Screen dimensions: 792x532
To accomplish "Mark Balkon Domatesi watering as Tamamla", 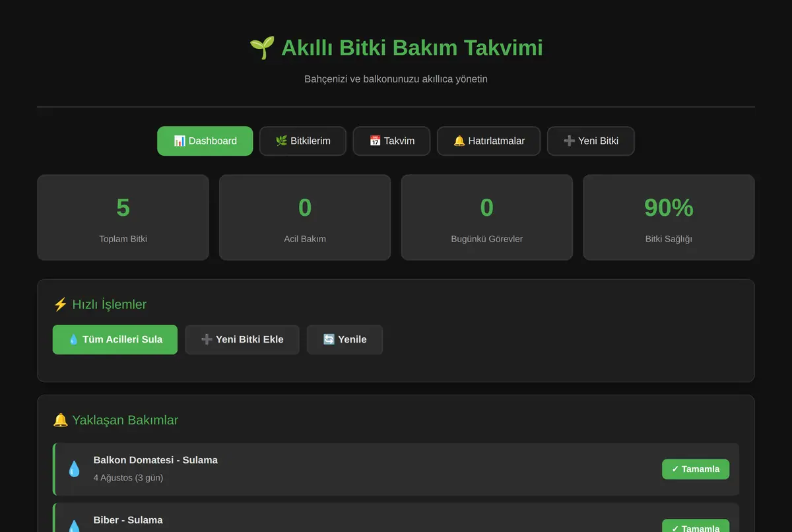I will [696, 469].
